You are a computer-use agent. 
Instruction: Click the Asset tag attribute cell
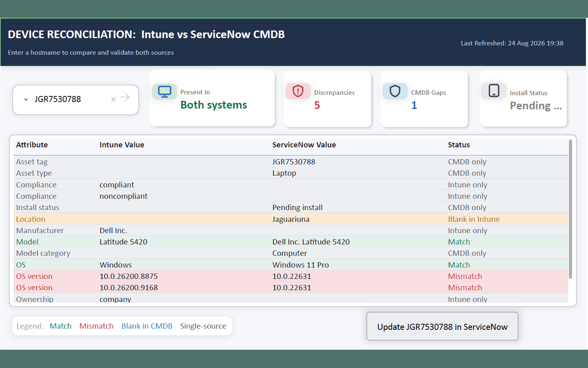click(x=32, y=162)
